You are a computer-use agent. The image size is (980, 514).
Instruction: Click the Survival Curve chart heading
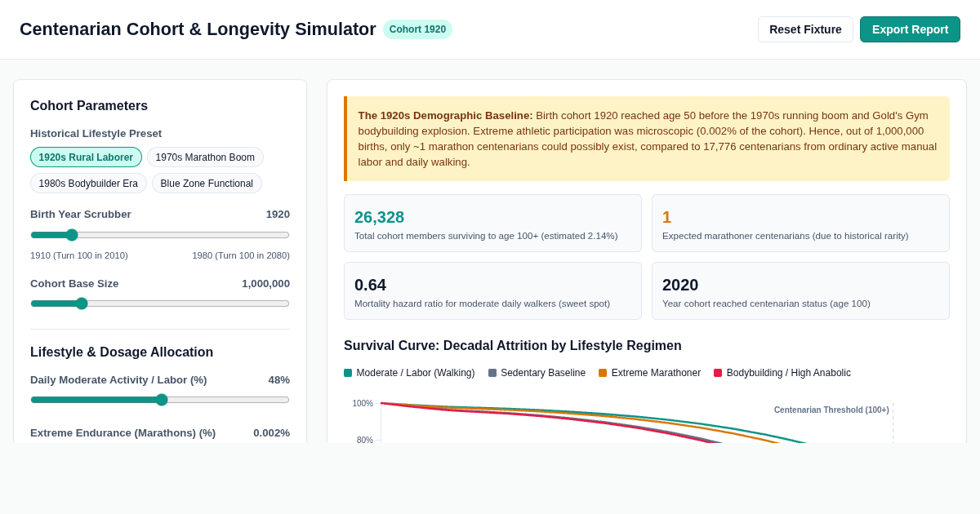(x=513, y=346)
